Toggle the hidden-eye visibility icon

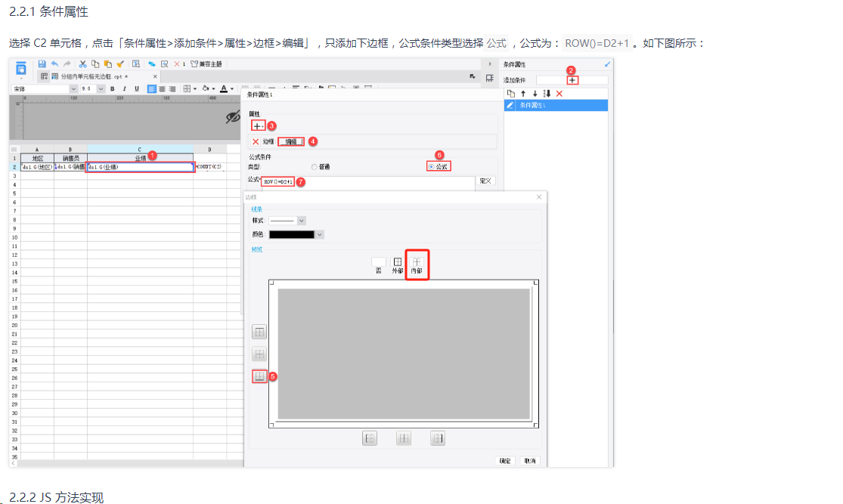point(233,116)
